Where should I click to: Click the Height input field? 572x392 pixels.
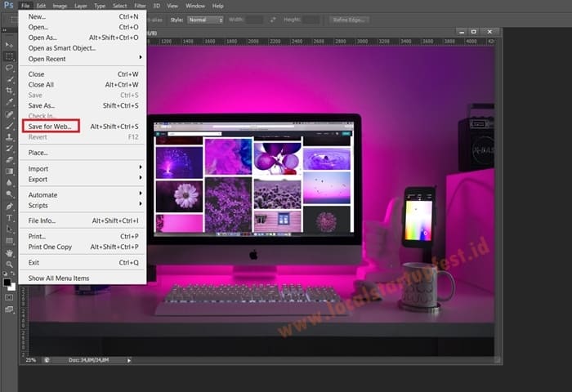tap(311, 20)
